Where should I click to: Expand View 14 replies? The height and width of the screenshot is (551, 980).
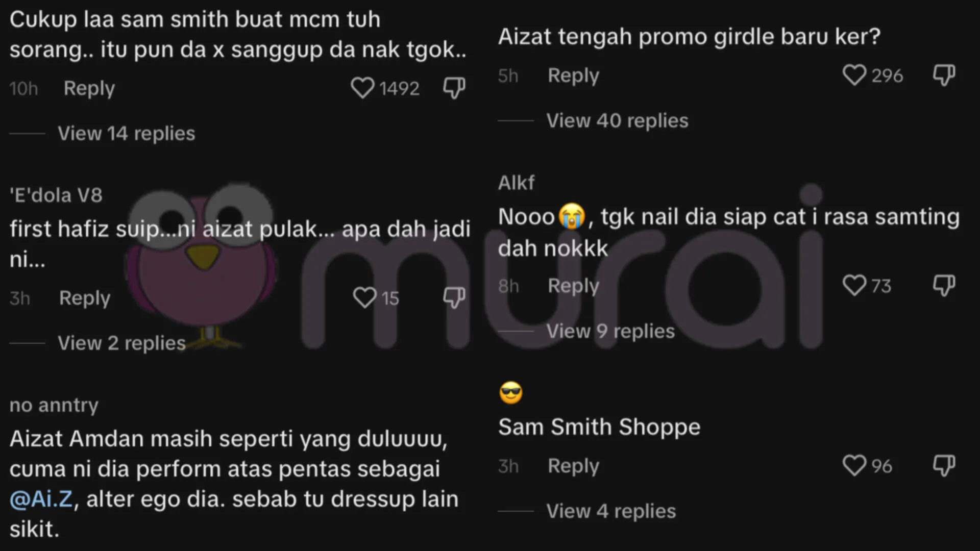126,134
